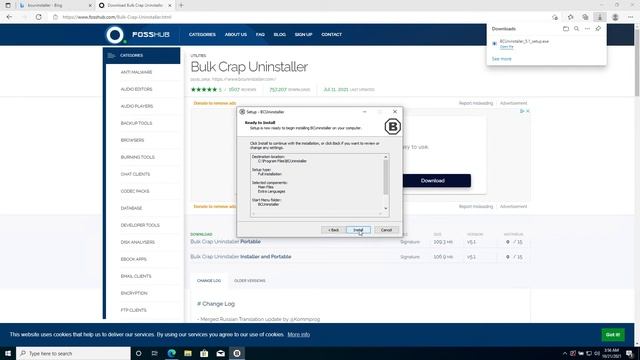Open the downloads folder icon in Downloads panel

tap(566, 29)
